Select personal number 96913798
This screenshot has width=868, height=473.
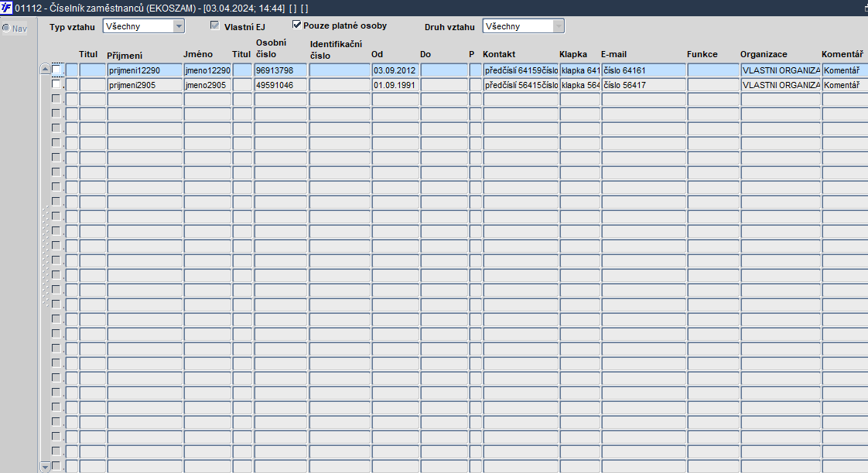[x=281, y=70]
